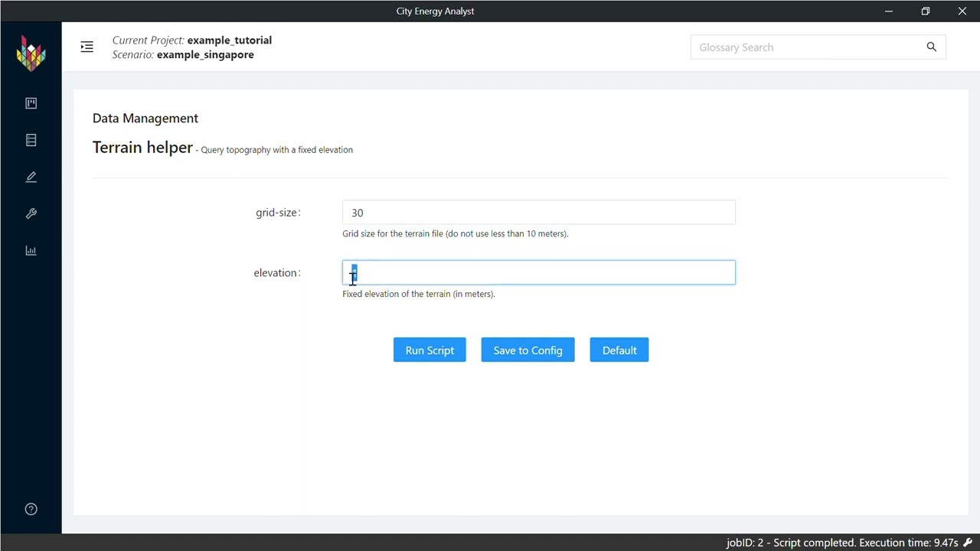Click the grid-size input field
The image size is (980, 551).
[x=539, y=213]
